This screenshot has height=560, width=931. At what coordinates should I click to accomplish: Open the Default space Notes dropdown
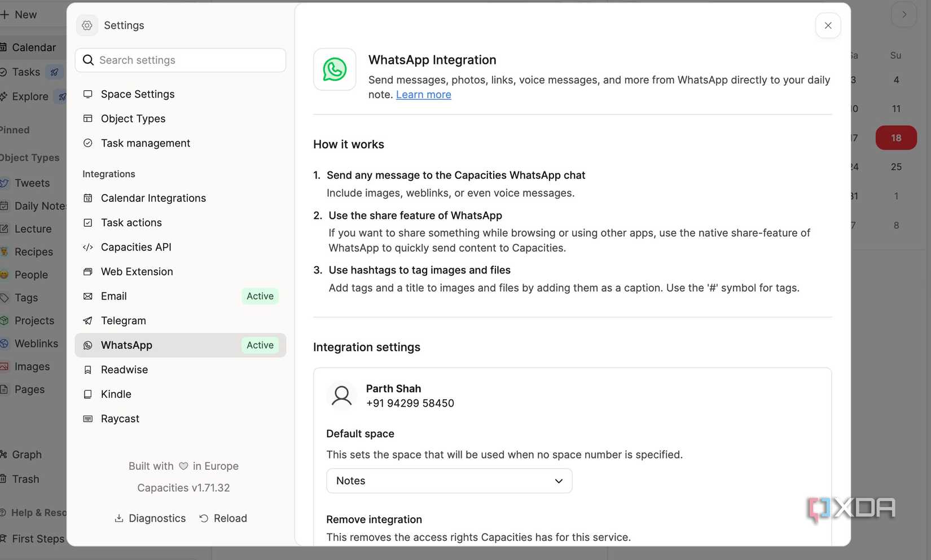pos(449,481)
